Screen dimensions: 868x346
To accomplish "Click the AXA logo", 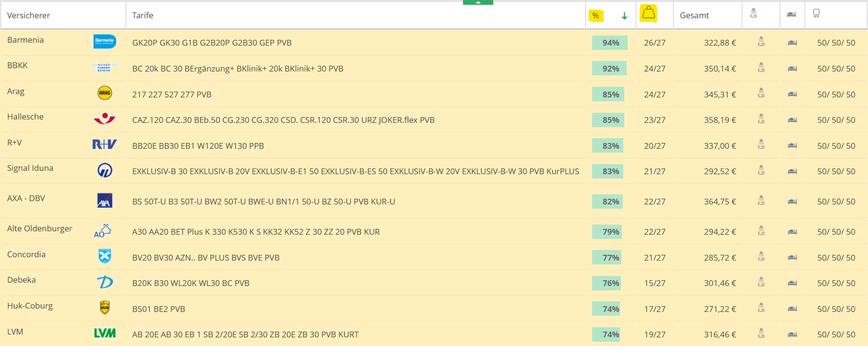I will pyautogui.click(x=105, y=200).
